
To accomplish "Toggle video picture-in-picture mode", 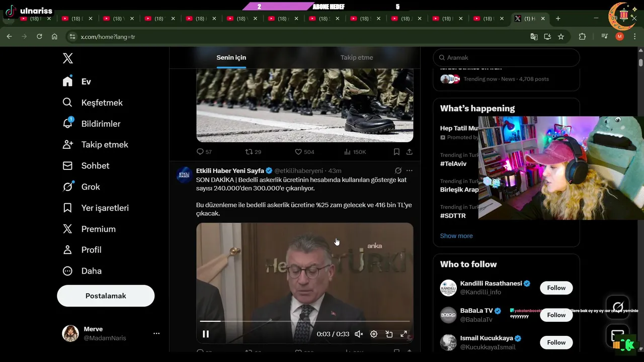I will [389, 334].
